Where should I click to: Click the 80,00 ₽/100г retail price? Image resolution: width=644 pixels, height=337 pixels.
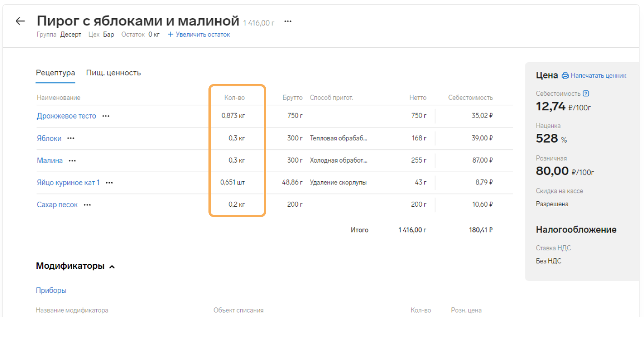click(565, 171)
